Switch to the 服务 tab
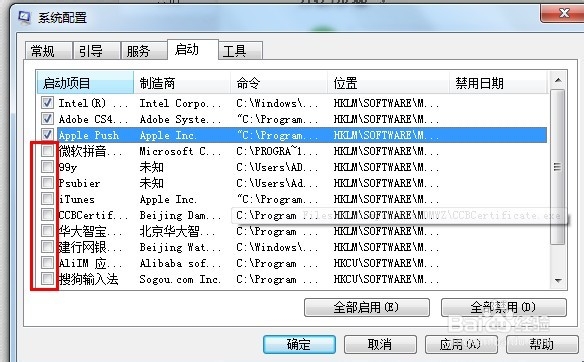The height and width of the screenshot is (362, 584). pyautogui.click(x=144, y=51)
